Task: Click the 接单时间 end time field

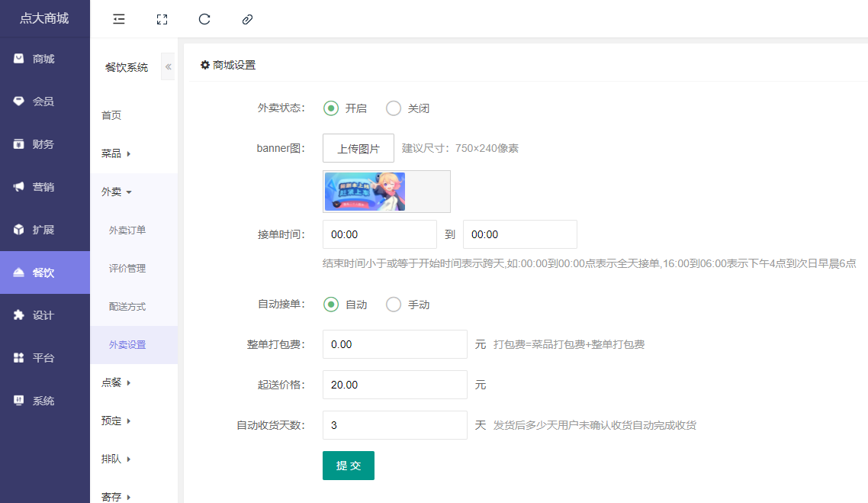Action: [x=519, y=234]
